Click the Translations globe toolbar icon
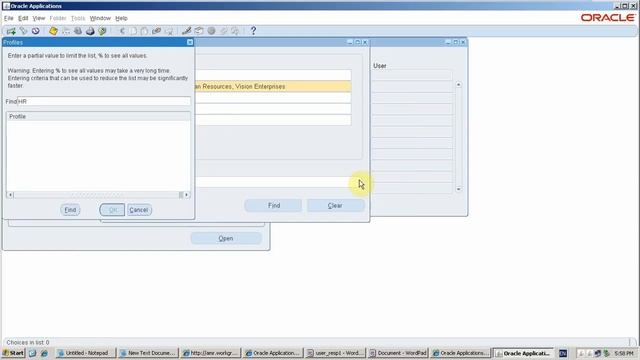Viewport: 640px width, 360px height. tap(211, 31)
